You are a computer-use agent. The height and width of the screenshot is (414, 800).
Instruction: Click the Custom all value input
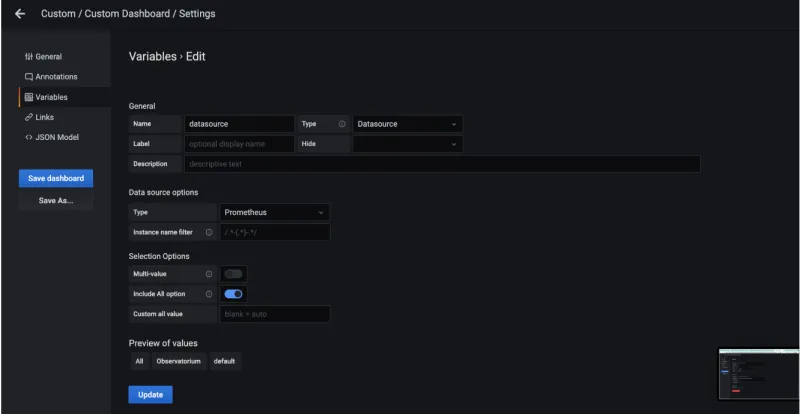tap(274, 314)
